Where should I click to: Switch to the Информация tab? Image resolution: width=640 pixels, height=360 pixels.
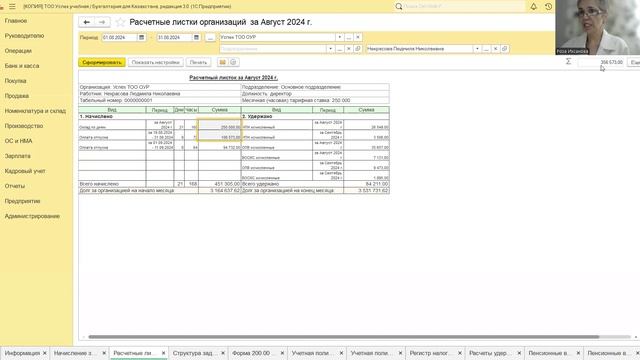(22, 353)
